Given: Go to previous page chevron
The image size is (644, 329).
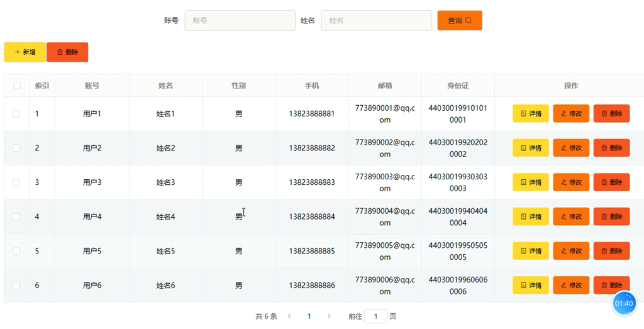Looking at the screenshot, I should click(x=289, y=316).
